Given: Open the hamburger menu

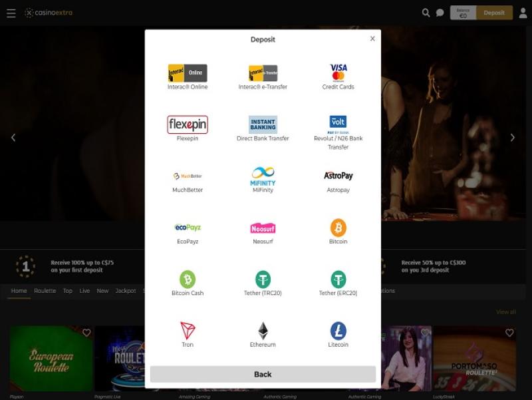Looking at the screenshot, I should tap(11, 13).
